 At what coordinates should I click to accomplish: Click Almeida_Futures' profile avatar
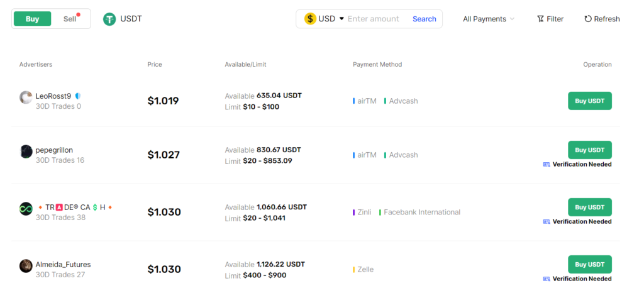(x=26, y=266)
